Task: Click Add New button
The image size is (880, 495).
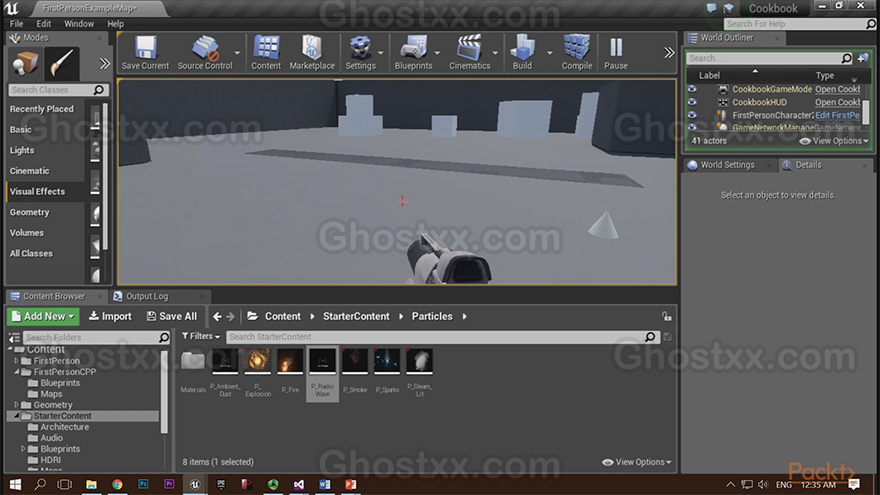Action: tap(43, 316)
